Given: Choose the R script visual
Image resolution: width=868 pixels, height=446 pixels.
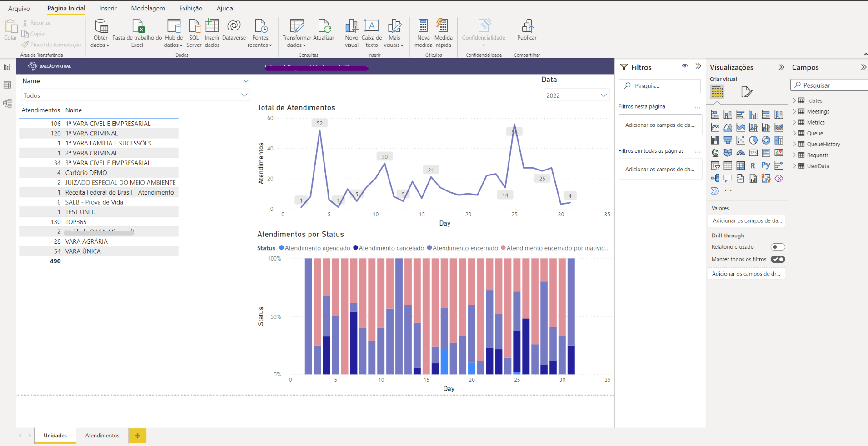Looking at the screenshot, I should coord(753,165).
